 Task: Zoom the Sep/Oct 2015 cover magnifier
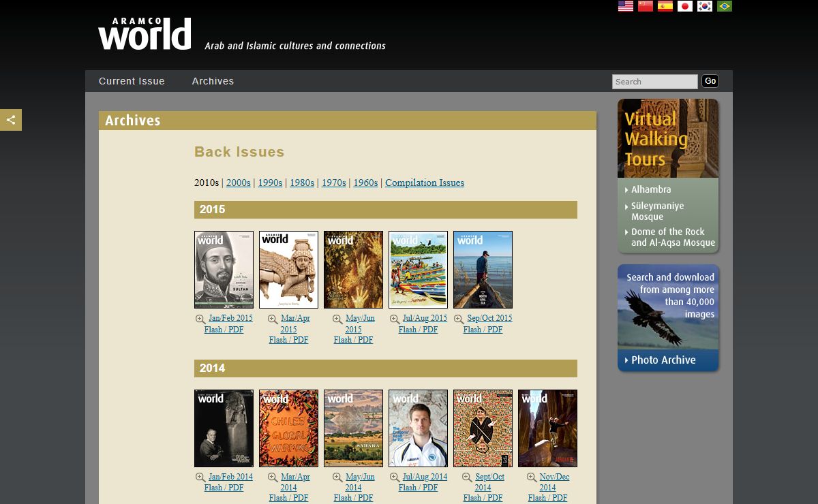tap(459, 319)
